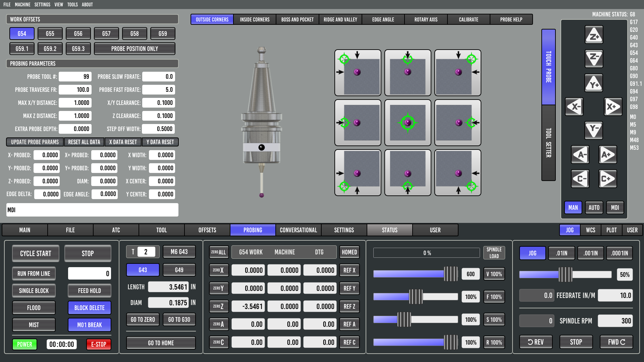Select top-left outside corner probe icon
The height and width of the screenshot is (362, 644).
click(x=358, y=73)
